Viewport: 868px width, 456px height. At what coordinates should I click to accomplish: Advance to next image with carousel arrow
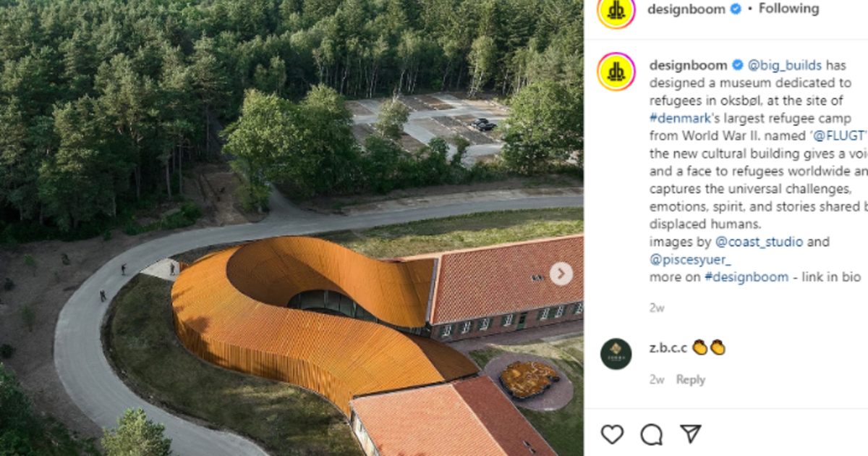[x=561, y=274]
